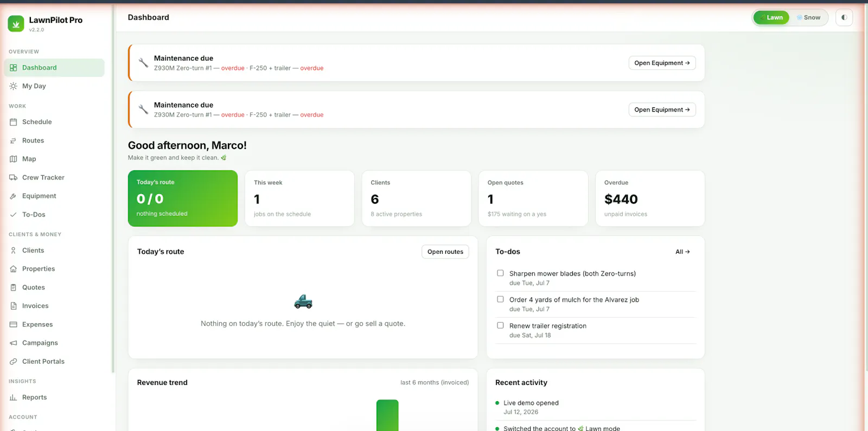The width and height of the screenshot is (868, 431).
Task: Click the sidebar scrollbar
Action: pyautogui.click(x=113, y=190)
